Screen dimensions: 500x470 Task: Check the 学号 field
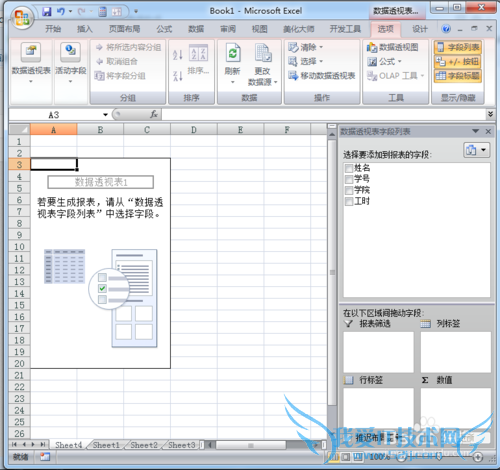tap(349, 179)
